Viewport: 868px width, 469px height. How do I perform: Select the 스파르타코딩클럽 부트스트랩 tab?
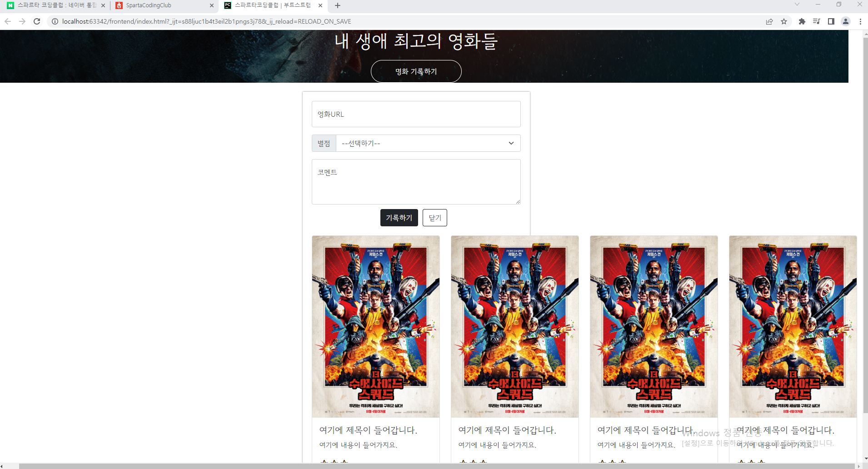[273, 5]
